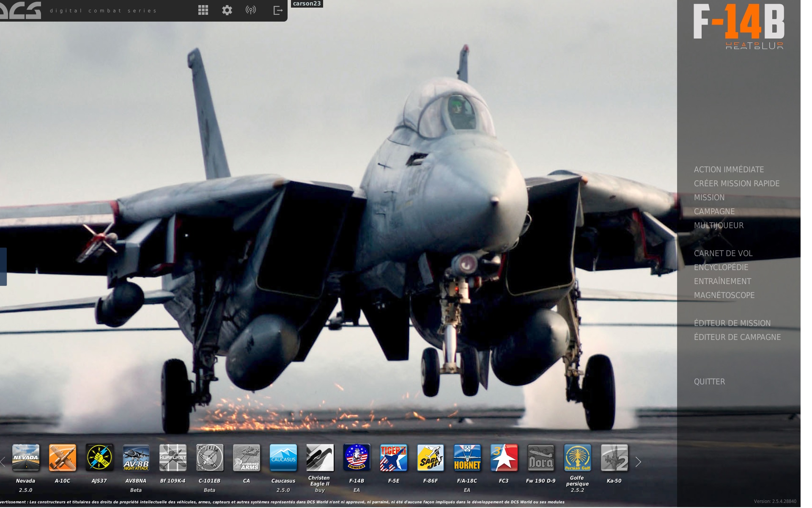Select the Combined Arms CA module icon
The height and width of the screenshot is (508, 812).
click(247, 458)
